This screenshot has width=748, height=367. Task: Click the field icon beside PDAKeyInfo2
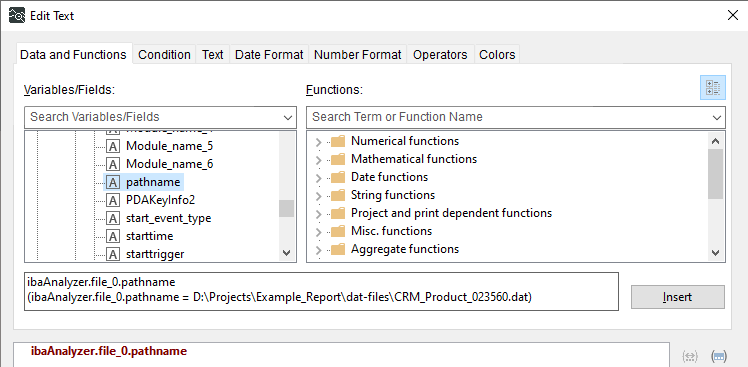coord(113,200)
